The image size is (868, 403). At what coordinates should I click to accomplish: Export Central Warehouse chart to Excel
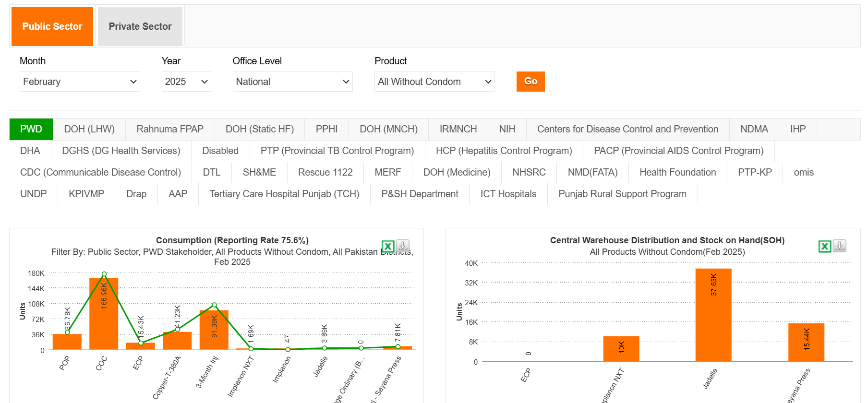(x=824, y=247)
